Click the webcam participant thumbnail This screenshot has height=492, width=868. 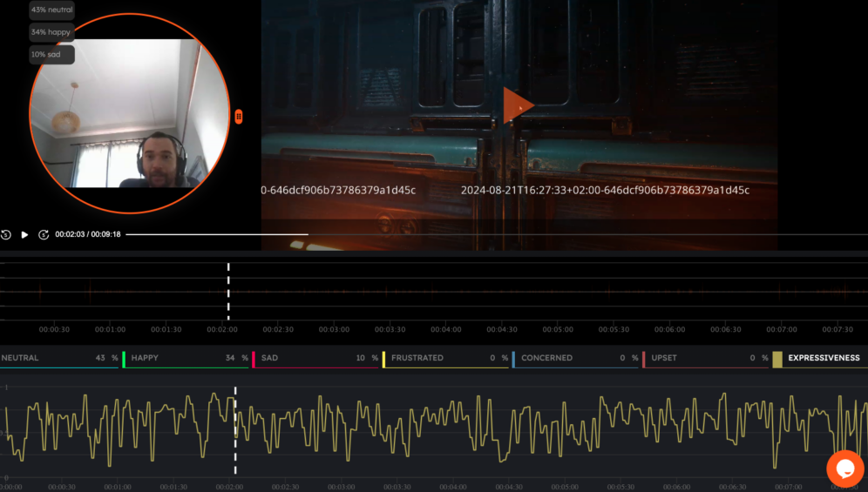pos(130,113)
